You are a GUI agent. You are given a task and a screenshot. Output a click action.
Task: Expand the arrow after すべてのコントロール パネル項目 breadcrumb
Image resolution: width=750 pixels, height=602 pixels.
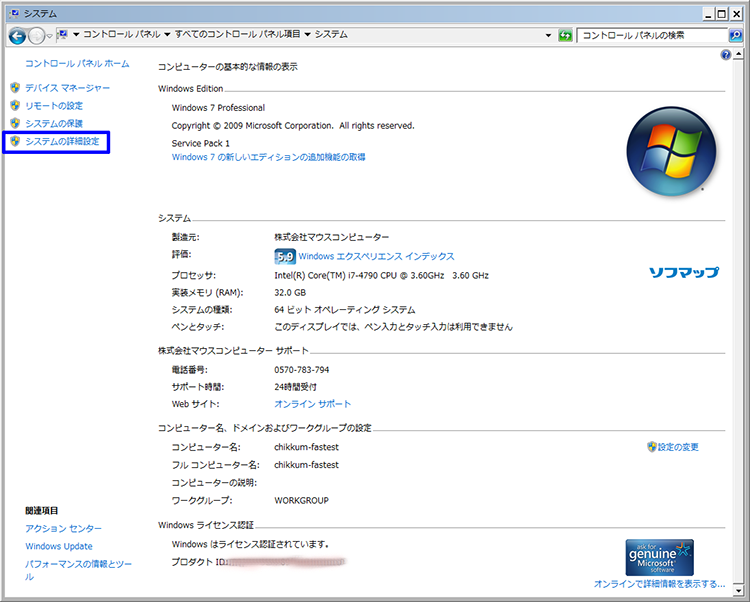pyautogui.click(x=307, y=35)
